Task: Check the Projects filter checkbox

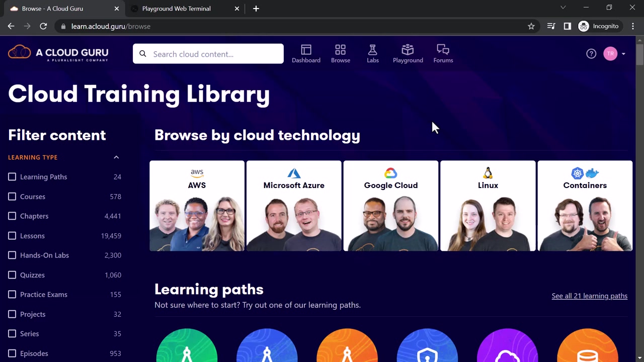Action: click(x=12, y=314)
